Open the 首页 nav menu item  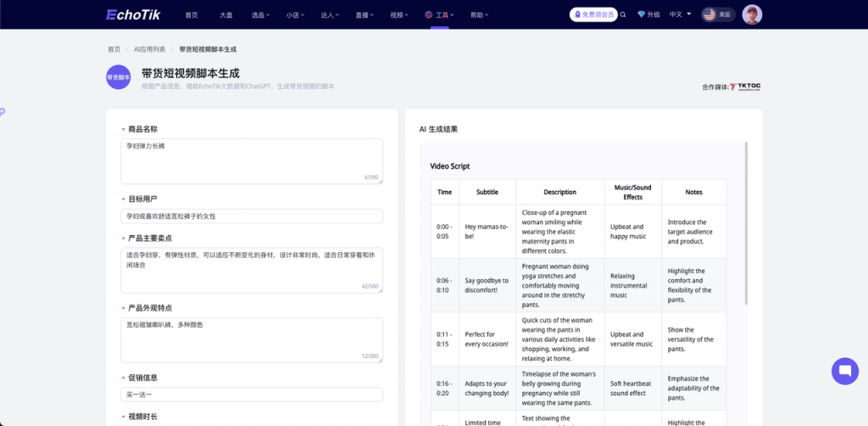(192, 14)
